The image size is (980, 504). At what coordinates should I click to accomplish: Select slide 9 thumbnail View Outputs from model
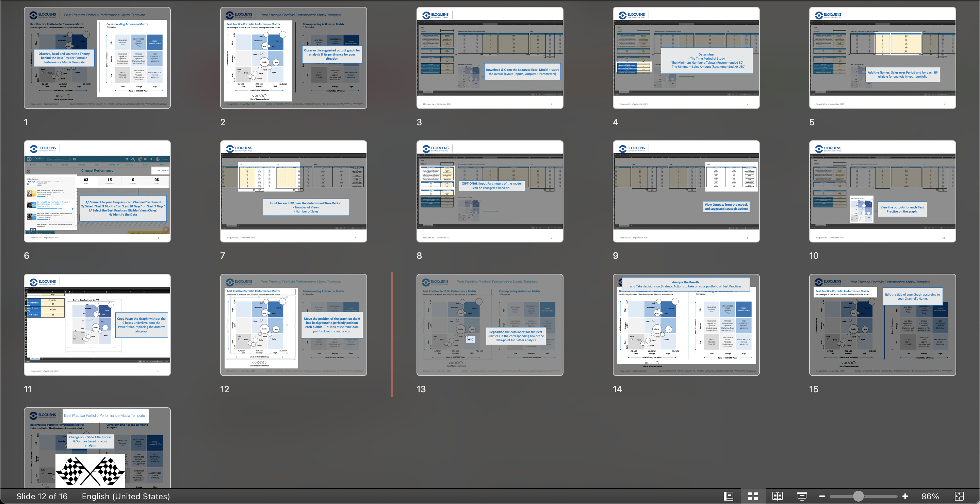pyautogui.click(x=686, y=191)
